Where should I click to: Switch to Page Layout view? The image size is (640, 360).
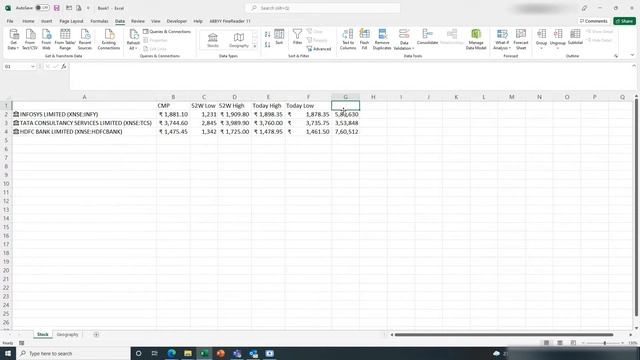click(x=560, y=343)
